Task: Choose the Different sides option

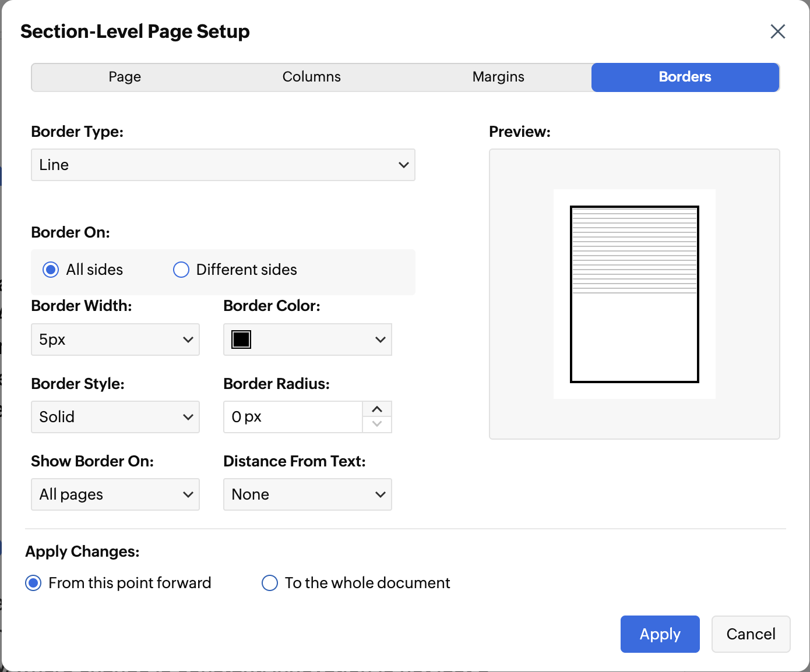Action: (x=181, y=270)
